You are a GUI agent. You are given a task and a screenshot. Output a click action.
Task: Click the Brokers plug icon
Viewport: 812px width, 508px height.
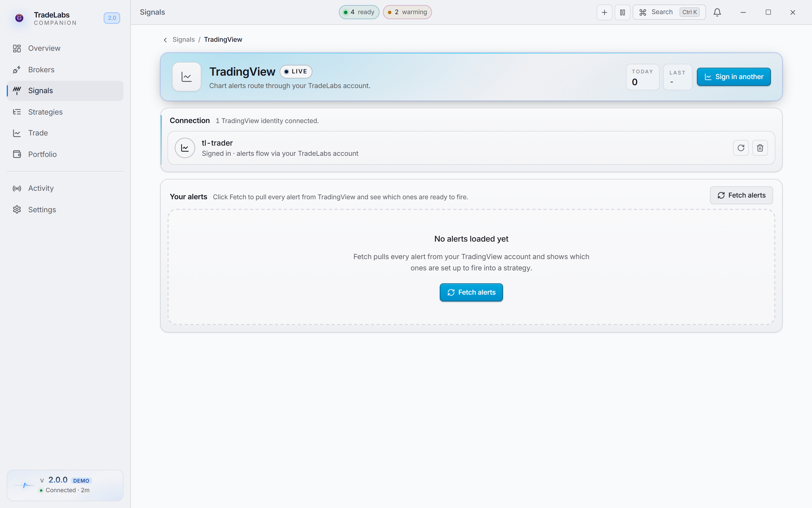[x=17, y=69]
